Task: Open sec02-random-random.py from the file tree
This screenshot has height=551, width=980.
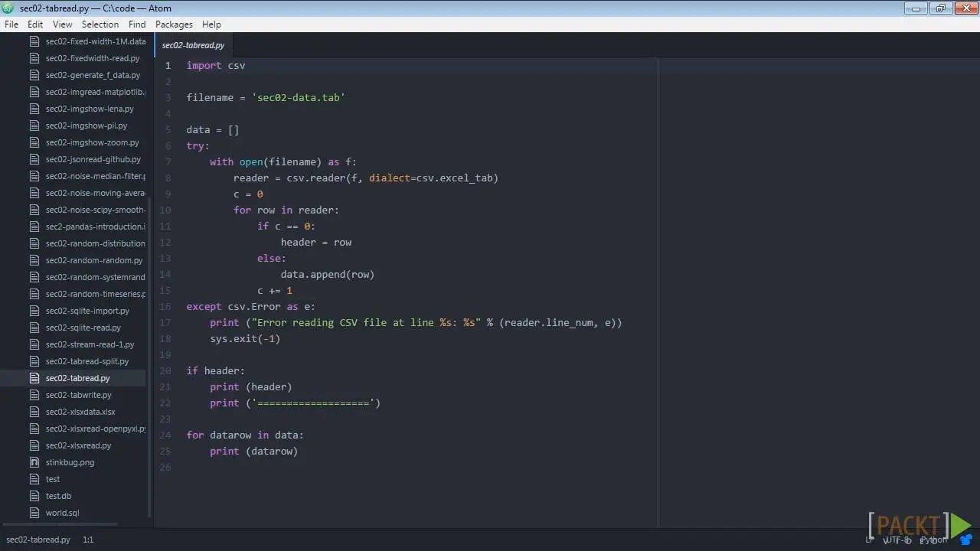Action: [x=94, y=260]
